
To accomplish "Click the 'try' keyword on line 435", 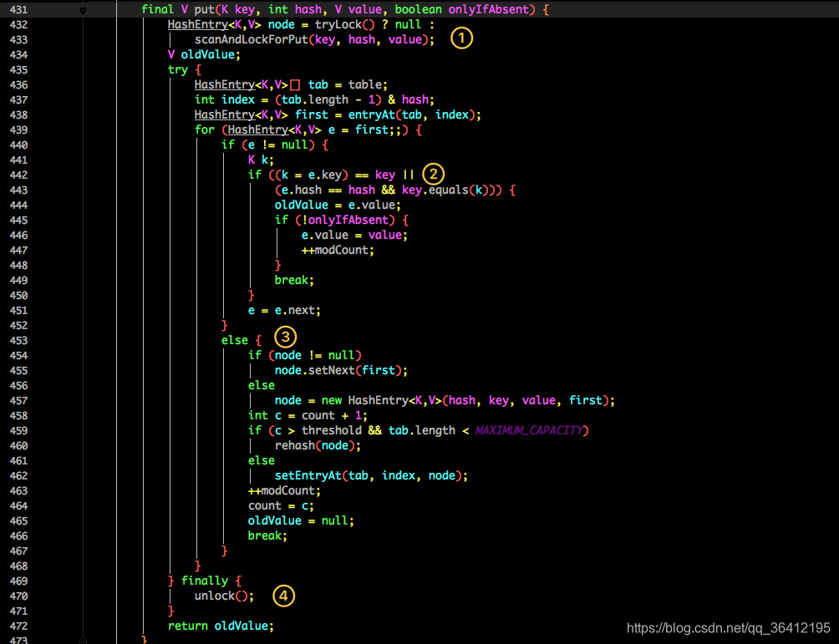I will [x=178, y=70].
